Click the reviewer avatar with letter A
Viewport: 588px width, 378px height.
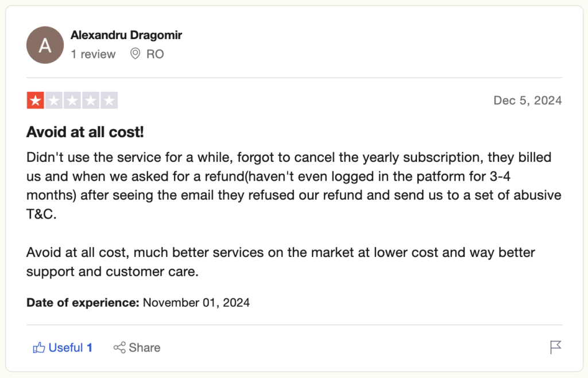point(45,45)
